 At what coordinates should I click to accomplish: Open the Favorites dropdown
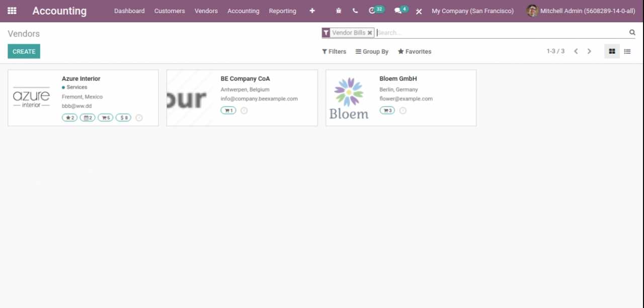[414, 51]
